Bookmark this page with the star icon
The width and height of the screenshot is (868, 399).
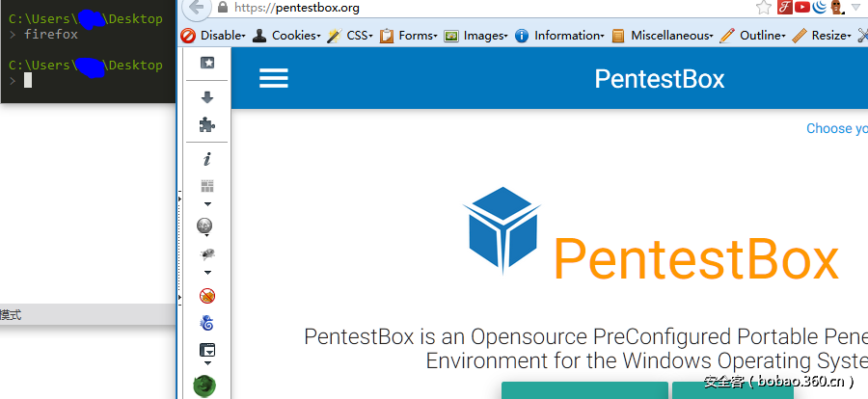(x=764, y=8)
